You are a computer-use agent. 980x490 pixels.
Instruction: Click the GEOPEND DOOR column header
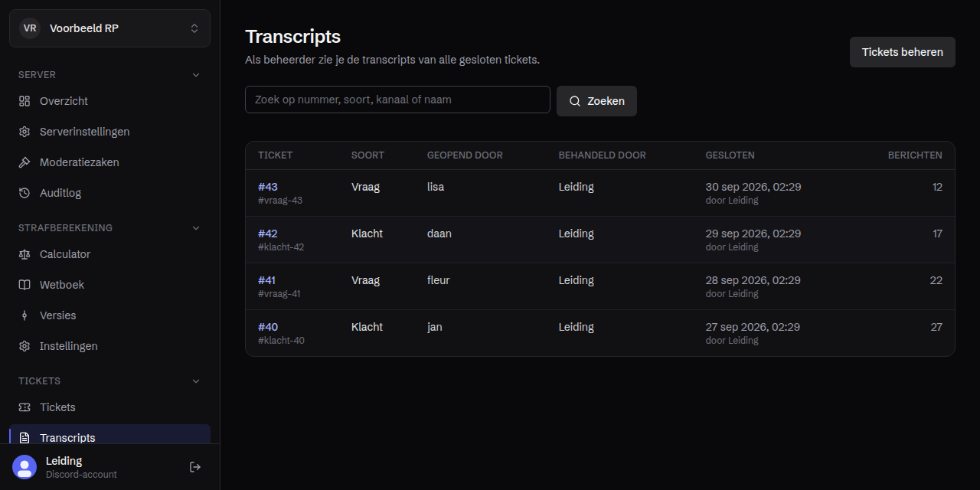(465, 155)
